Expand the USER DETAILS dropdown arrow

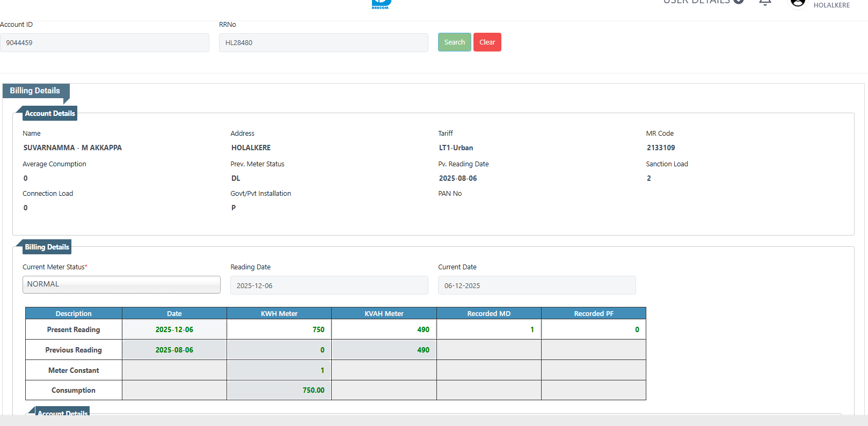[739, 2]
